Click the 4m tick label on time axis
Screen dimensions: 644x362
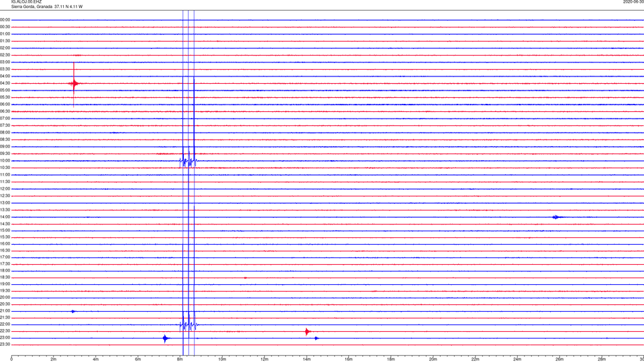[96, 359]
